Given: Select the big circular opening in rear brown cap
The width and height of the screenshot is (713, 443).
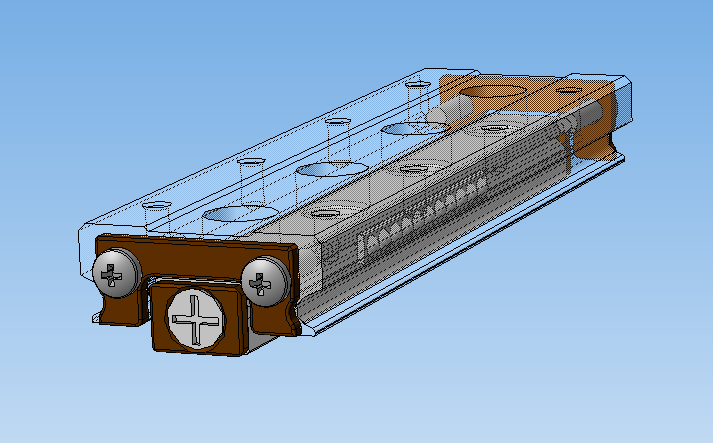Looking at the screenshot, I should (492, 91).
